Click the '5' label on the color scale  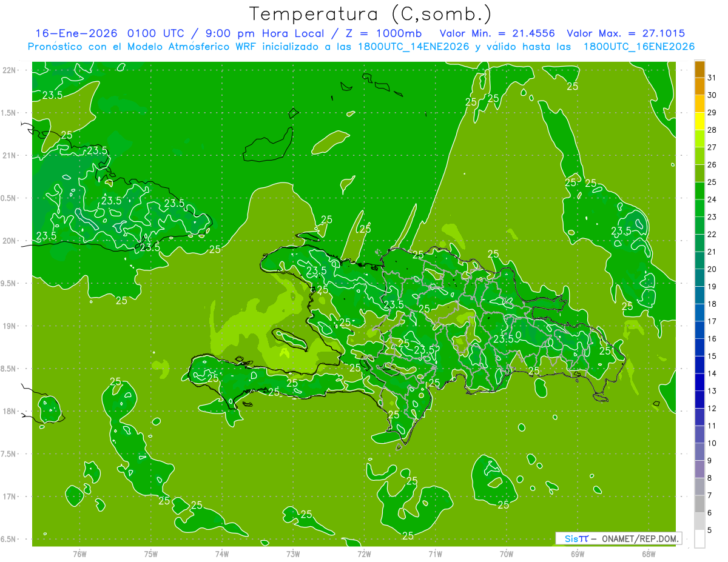pos(710,530)
